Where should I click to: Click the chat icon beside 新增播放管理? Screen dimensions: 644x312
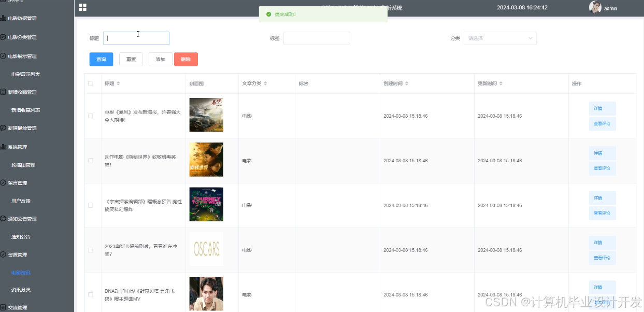click(3, 128)
